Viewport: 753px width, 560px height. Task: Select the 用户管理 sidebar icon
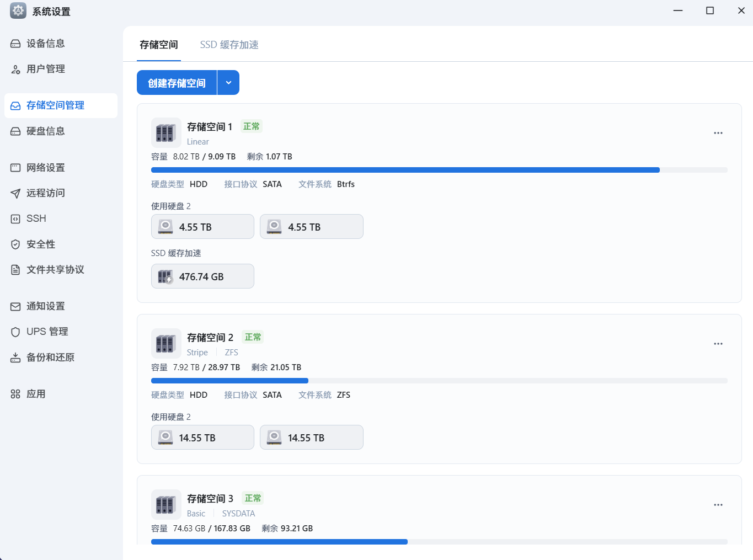[x=15, y=68]
